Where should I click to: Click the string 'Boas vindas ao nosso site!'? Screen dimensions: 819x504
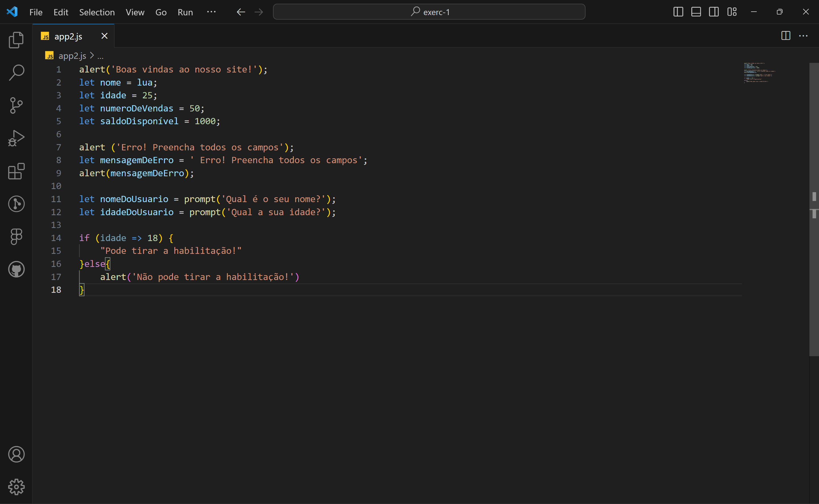coord(184,69)
